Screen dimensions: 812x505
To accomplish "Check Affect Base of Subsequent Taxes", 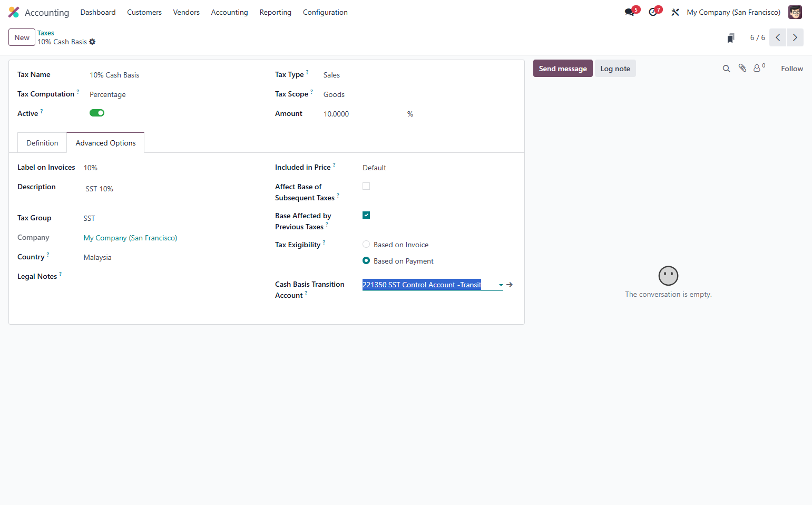I will (x=366, y=186).
